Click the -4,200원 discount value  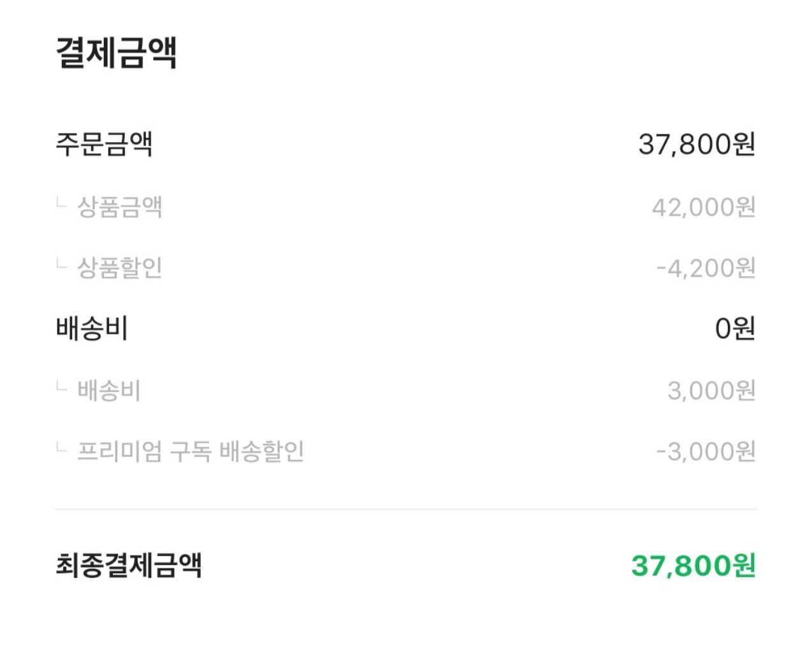[x=706, y=268]
